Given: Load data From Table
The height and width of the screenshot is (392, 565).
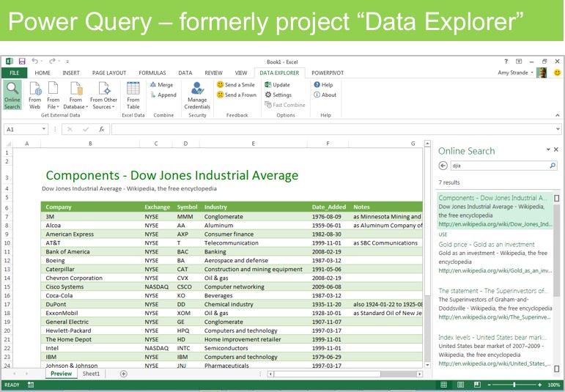Looking at the screenshot, I should 133,95.
